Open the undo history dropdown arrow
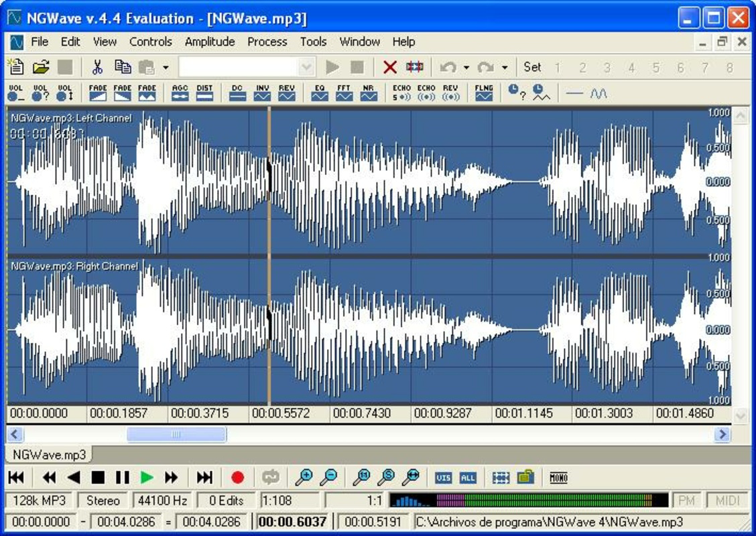 [466, 68]
